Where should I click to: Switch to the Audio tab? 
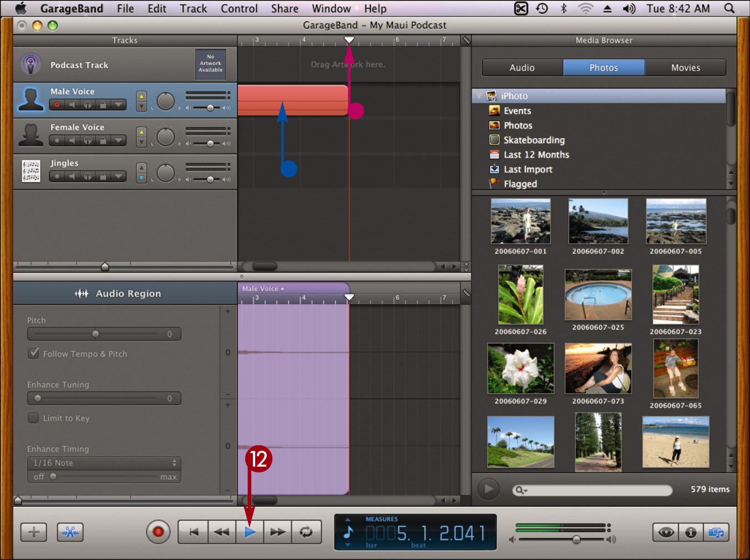[523, 68]
